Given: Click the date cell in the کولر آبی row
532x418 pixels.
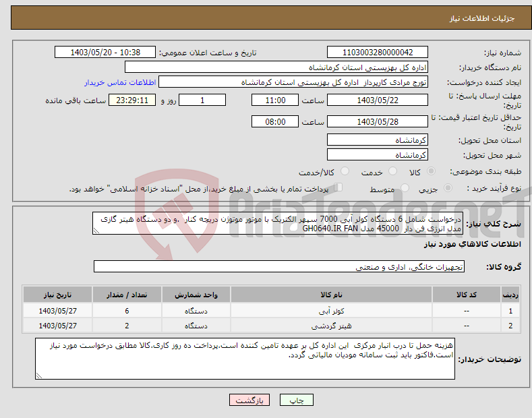Looking at the screenshot, I should point(58,311).
